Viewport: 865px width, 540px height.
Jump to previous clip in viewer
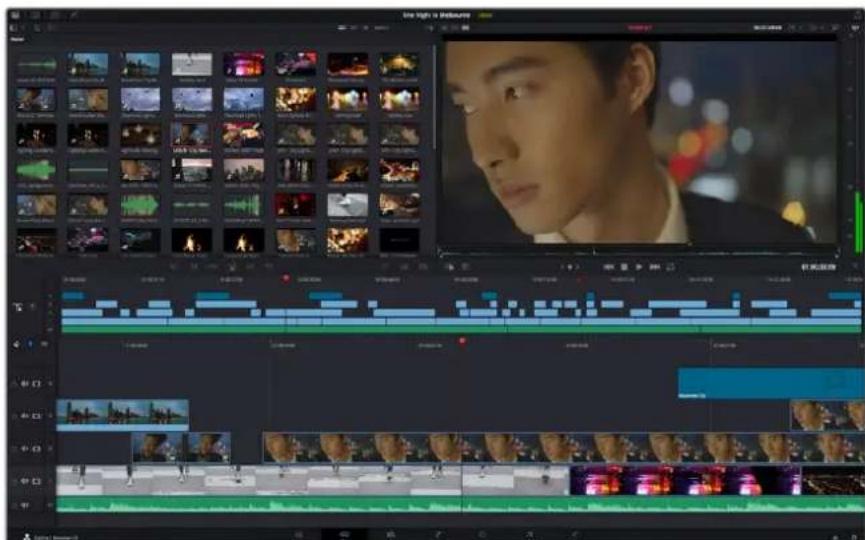point(608,267)
